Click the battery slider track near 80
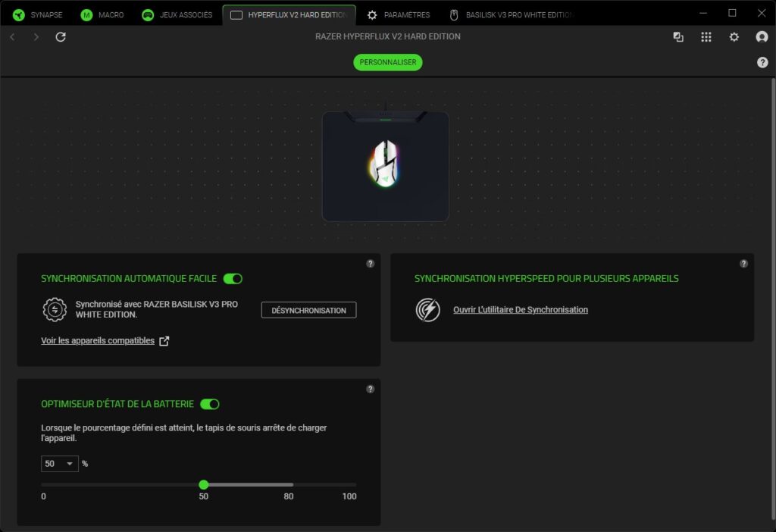 [x=289, y=484]
